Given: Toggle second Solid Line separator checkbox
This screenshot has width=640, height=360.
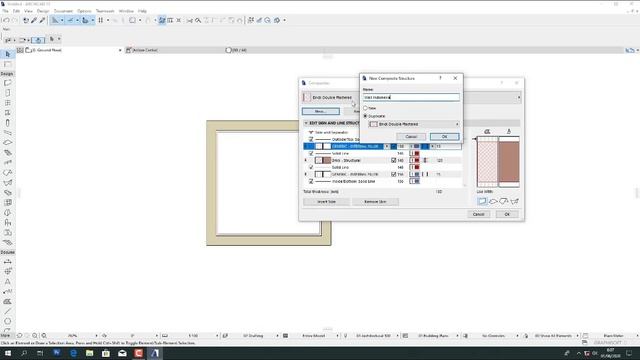Looking at the screenshot, I should coord(311,167).
